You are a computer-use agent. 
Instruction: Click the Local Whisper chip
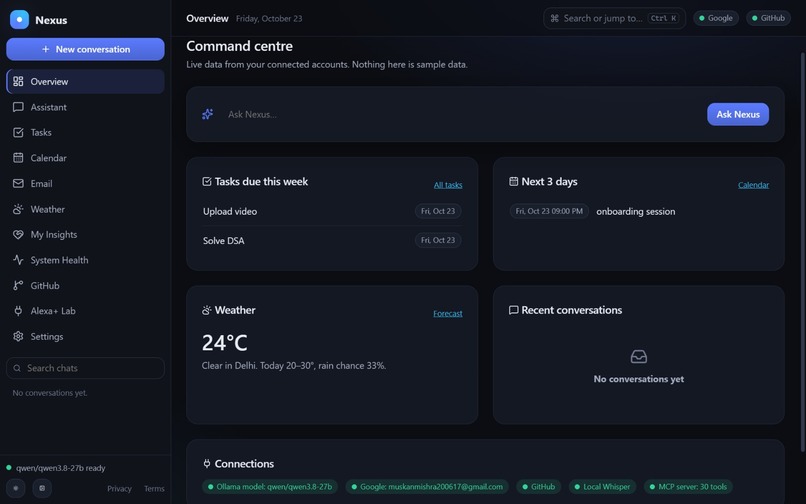click(x=602, y=487)
